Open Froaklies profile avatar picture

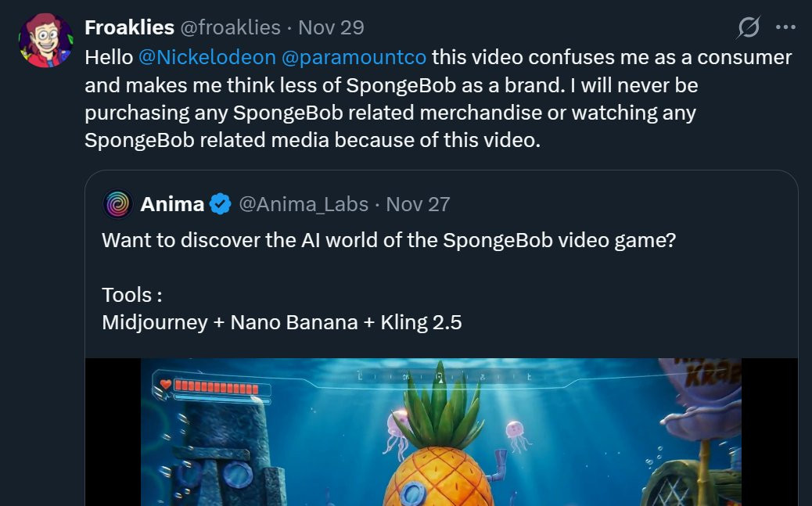[x=45, y=41]
